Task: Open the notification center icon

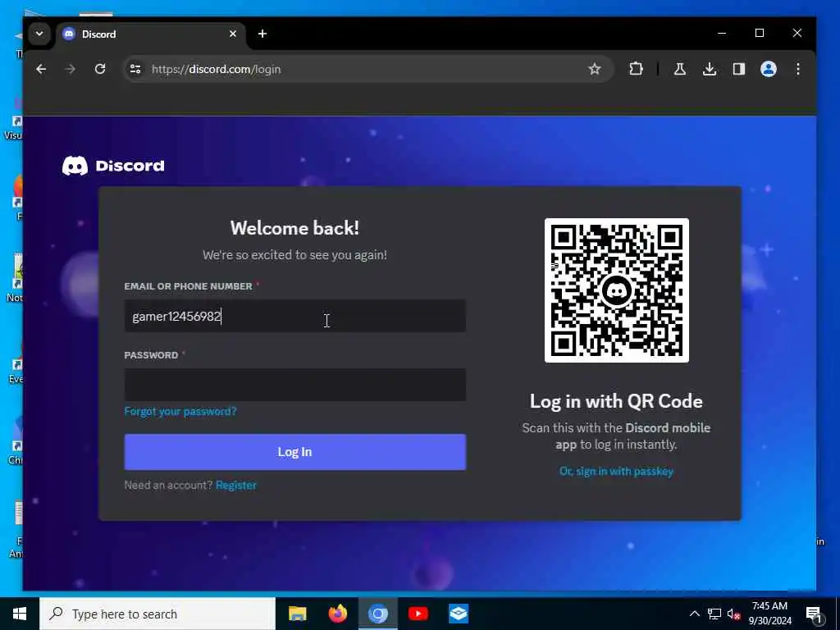Action: (813, 614)
